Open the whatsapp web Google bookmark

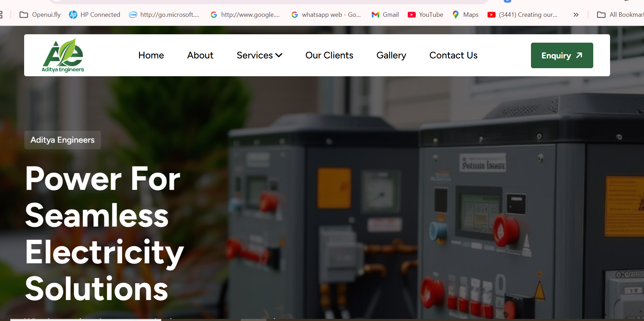pos(326,15)
